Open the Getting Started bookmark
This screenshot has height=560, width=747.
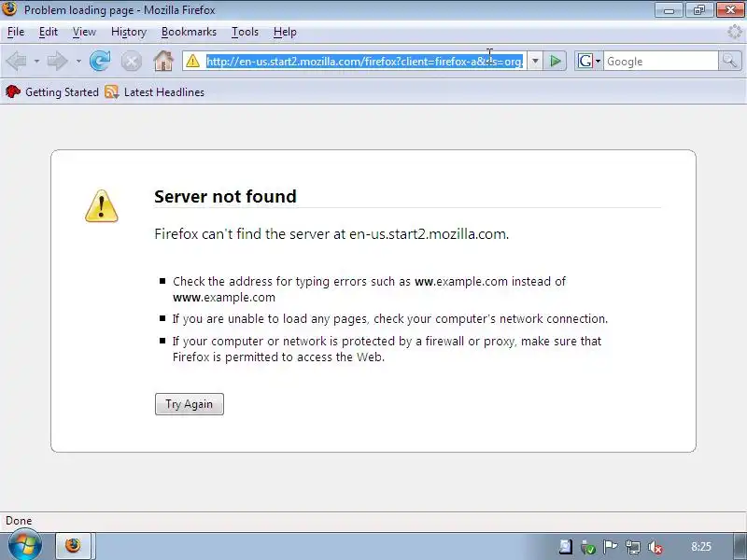[x=52, y=91]
